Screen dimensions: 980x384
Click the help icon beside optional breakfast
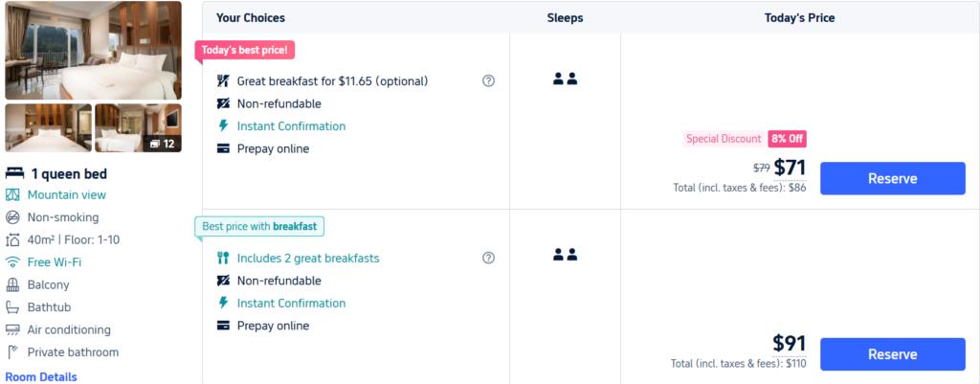pyautogui.click(x=488, y=81)
